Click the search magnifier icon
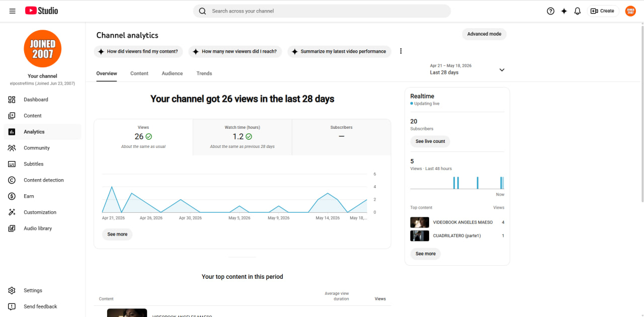The image size is (644, 317). click(202, 11)
